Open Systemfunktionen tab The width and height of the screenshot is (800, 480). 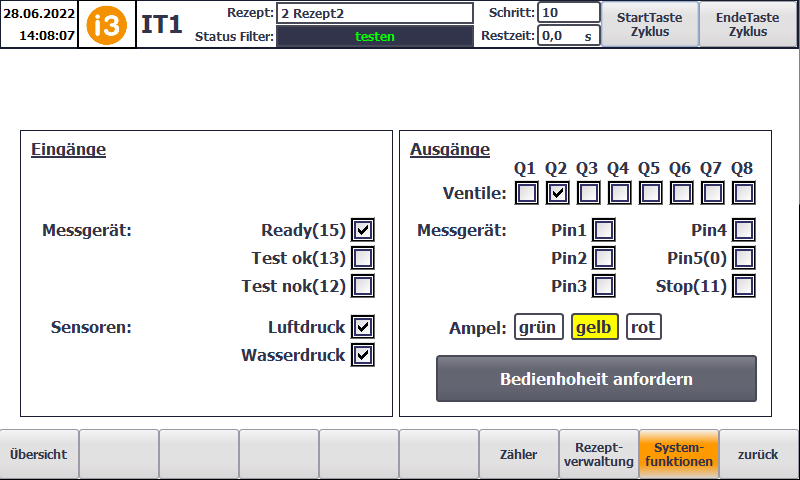click(679, 454)
